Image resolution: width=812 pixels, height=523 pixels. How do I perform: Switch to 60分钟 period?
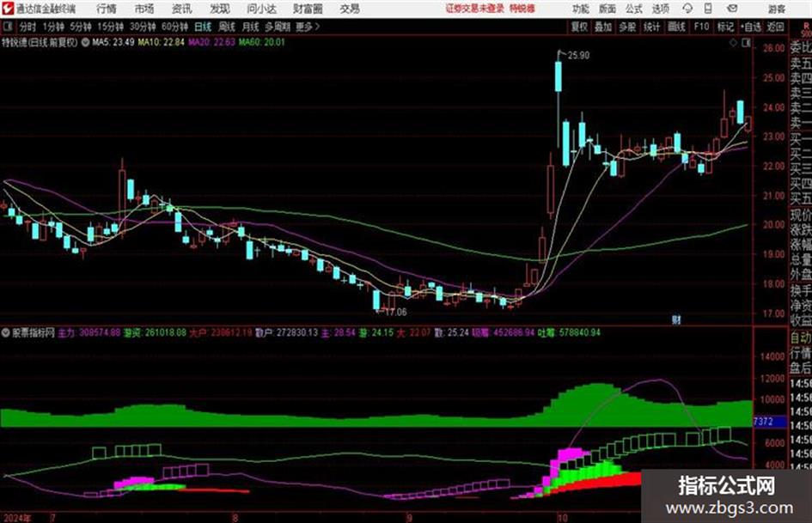(175, 27)
